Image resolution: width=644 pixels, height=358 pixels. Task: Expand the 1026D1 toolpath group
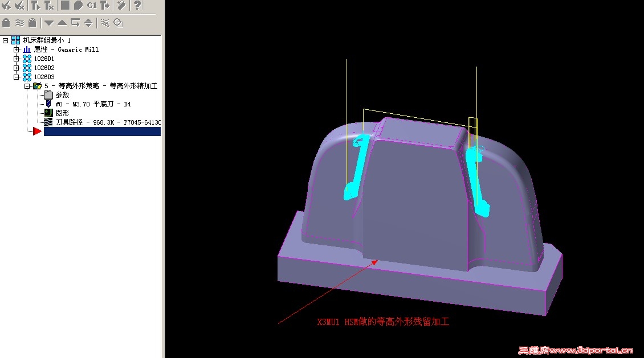click(16, 59)
